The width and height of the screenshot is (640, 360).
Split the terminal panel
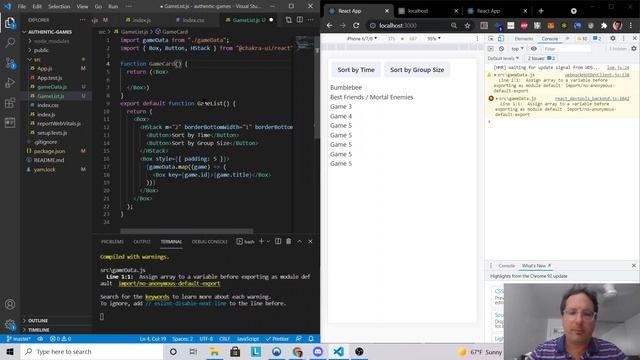[x=278, y=241]
